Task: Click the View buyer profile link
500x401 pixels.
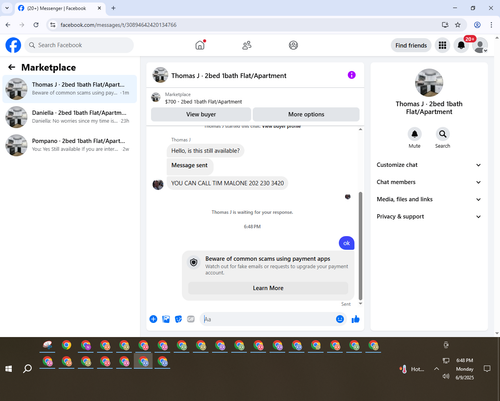Action: (x=281, y=127)
